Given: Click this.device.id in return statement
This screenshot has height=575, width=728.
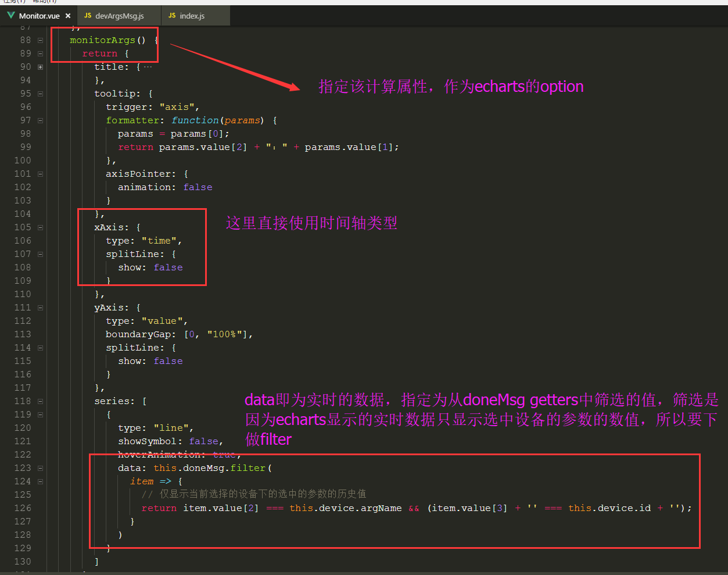Looking at the screenshot, I should point(609,508).
